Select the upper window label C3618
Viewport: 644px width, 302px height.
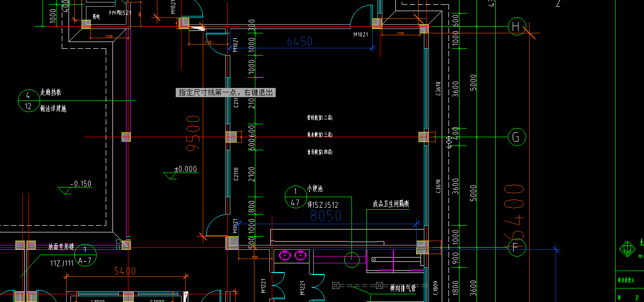[x=438, y=89]
